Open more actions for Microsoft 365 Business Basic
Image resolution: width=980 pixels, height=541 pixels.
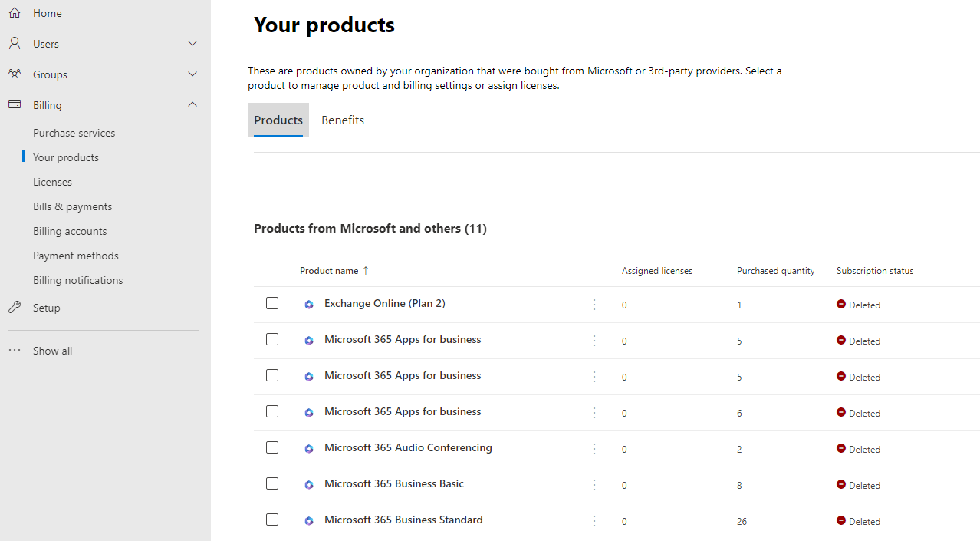pos(594,485)
